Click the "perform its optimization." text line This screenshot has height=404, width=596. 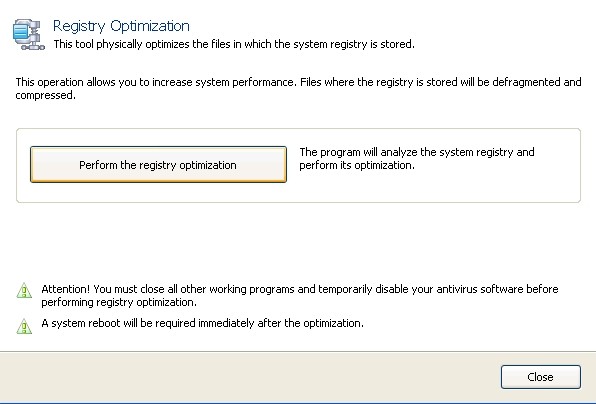point(357,165)
